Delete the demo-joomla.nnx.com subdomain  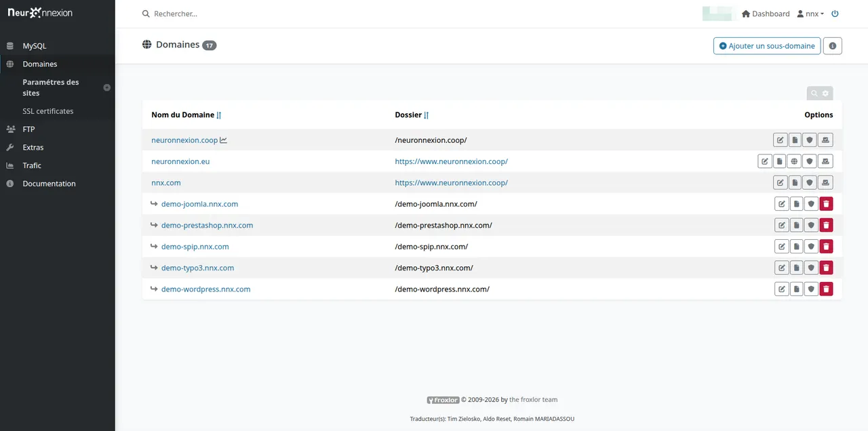pos(826,204)
